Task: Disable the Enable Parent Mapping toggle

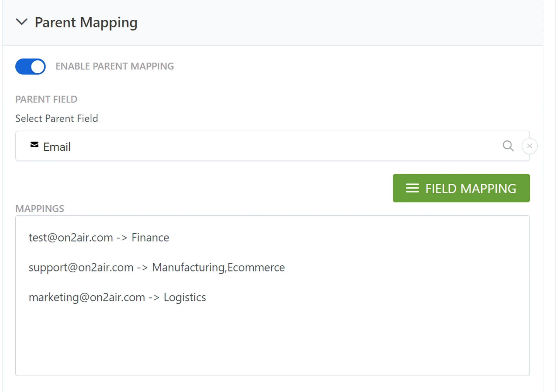Action: point(30,67)
